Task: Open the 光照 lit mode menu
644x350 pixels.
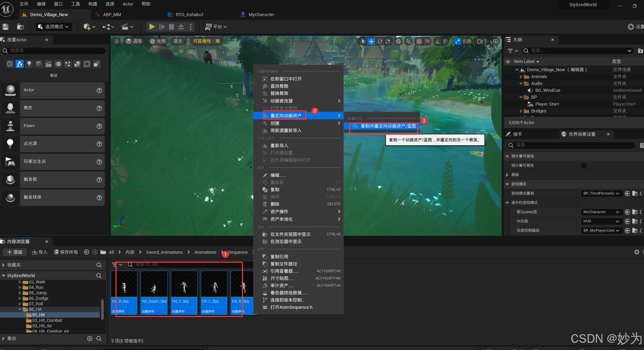Action: click(157, 41)
